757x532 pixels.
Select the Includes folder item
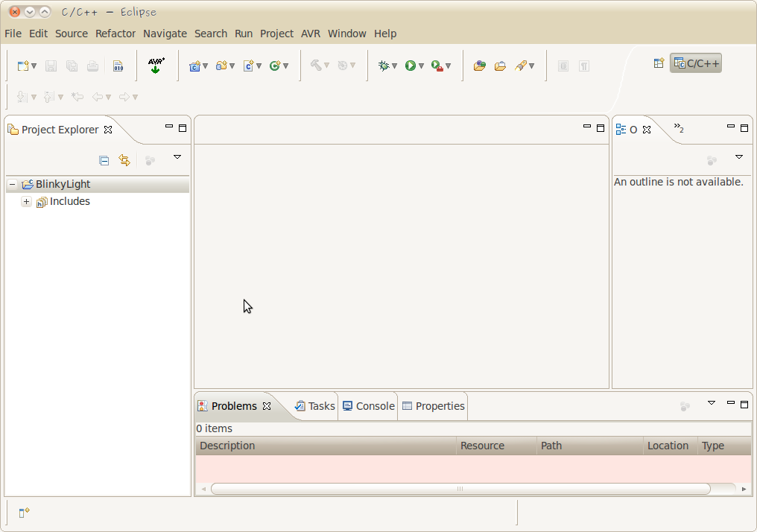click(69, 201)
